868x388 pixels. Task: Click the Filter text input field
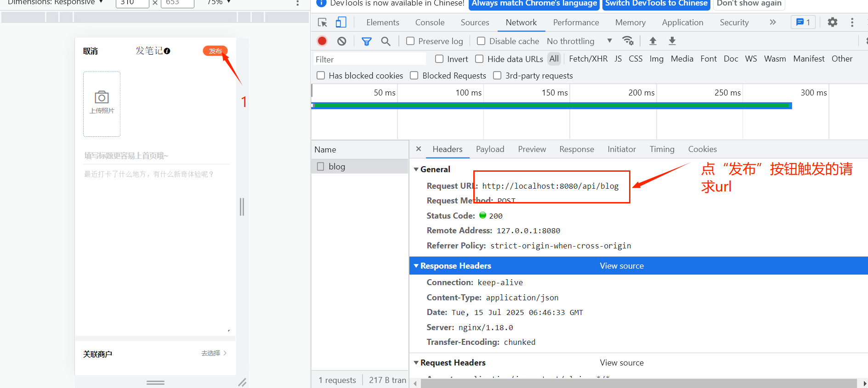point(369,59)
